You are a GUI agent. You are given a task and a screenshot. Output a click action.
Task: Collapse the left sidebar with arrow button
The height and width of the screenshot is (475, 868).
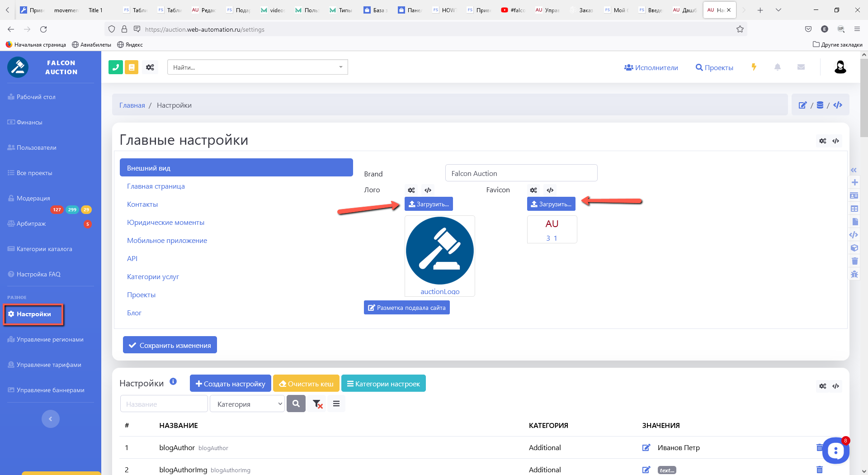pos(51,419)
